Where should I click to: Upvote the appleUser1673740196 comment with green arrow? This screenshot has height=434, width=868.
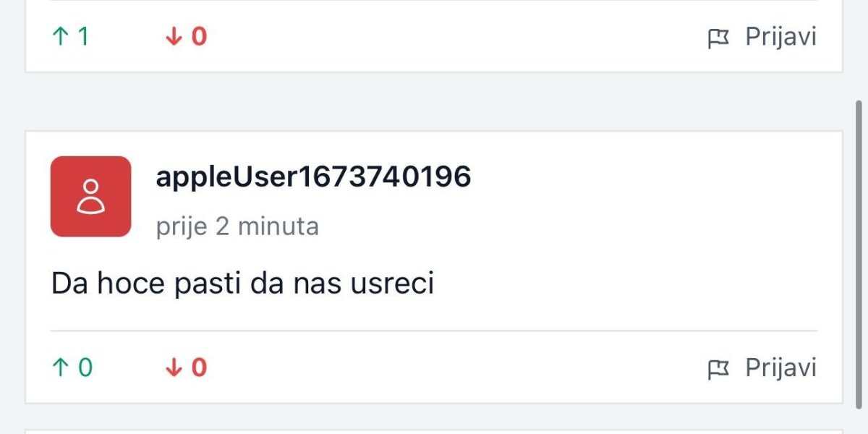59,368
